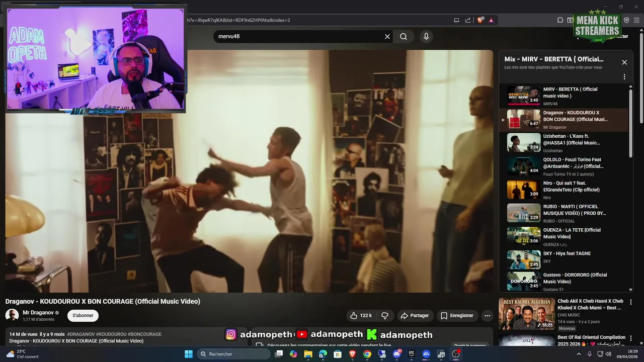Share the page from the address bar
Image resolution: width=644 pixels, height=362 pixels.
tap(468, 20)
